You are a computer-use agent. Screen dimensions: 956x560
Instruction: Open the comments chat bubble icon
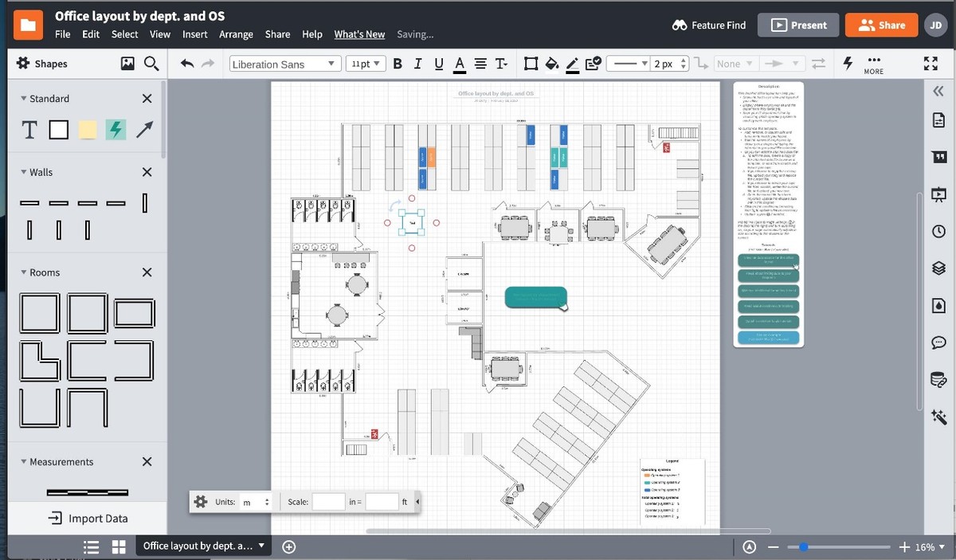tap(938, 343)
